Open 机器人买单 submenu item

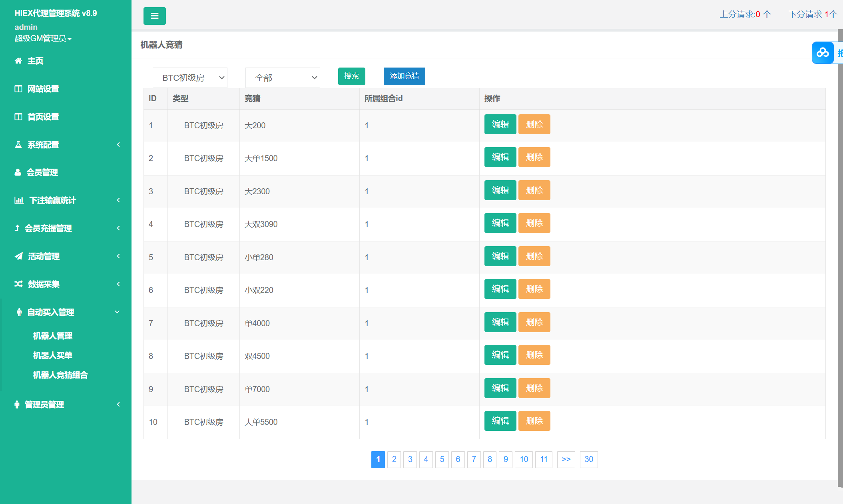[x=53, y=355]
